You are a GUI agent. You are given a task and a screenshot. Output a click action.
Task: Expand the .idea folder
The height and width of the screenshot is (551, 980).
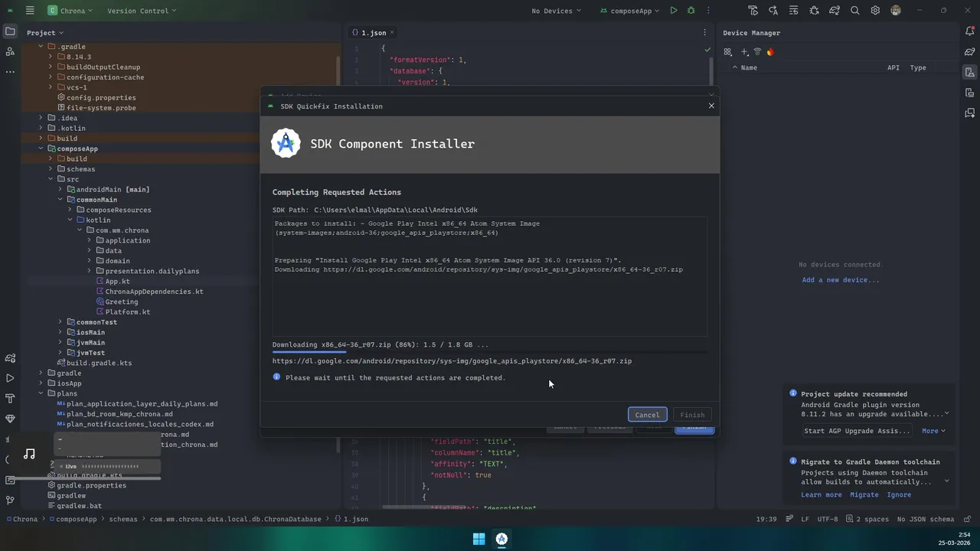(41, 118)
